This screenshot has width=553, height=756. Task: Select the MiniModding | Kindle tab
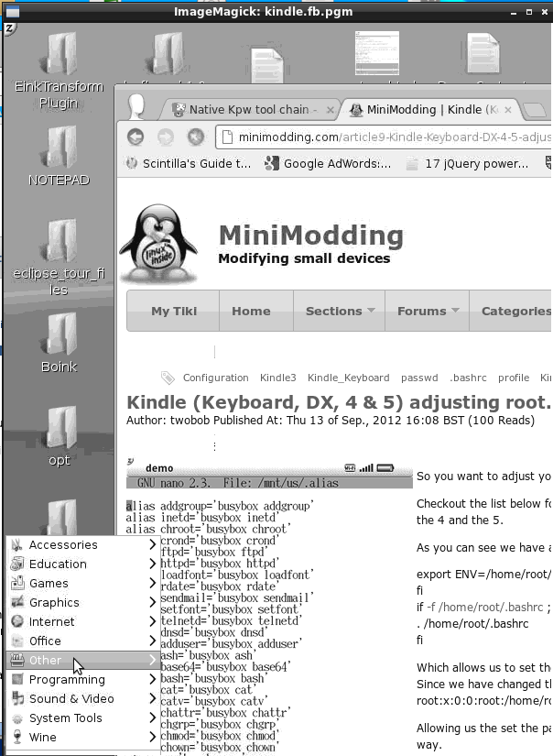coord(429,110)
